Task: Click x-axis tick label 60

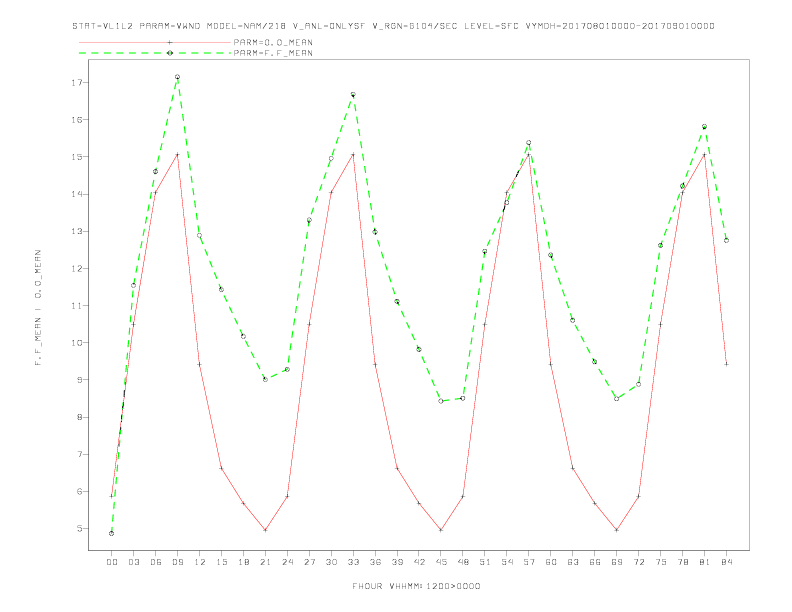Action: click(x=551, y=562)
